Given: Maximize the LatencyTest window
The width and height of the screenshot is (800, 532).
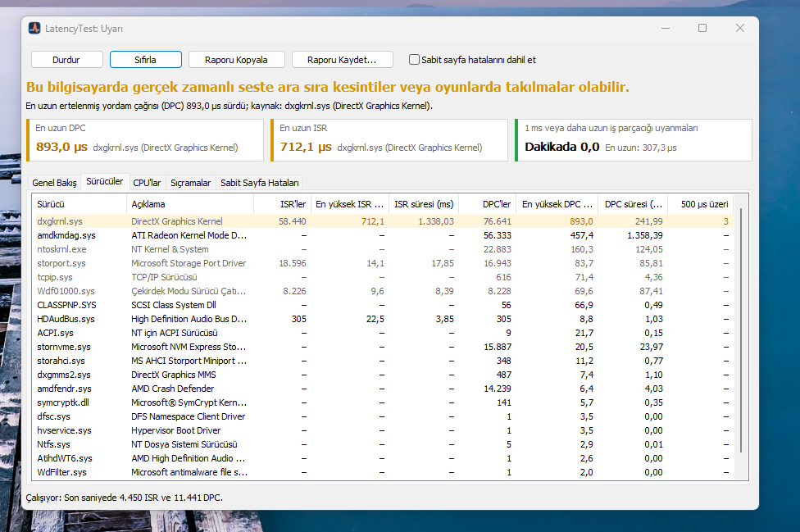Looking at the screenshot, I should tap(702, 28).
